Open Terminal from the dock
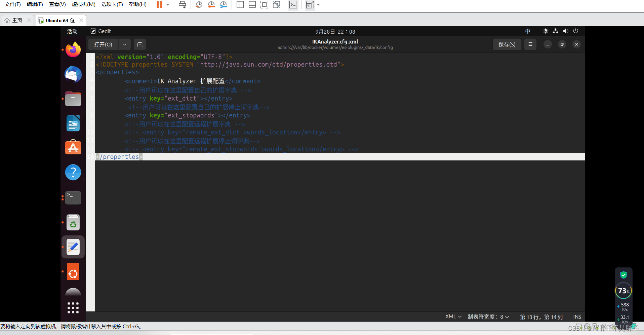 [73, 198]
